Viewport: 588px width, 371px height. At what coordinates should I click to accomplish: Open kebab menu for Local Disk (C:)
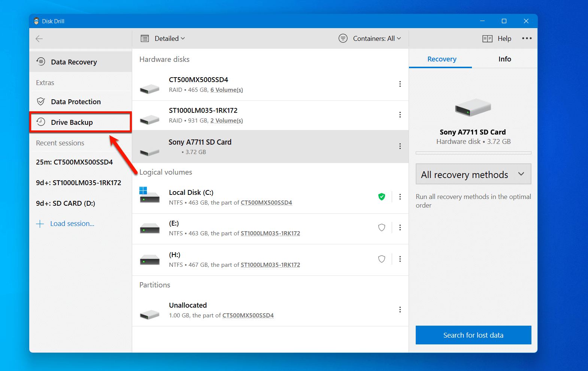400,197
